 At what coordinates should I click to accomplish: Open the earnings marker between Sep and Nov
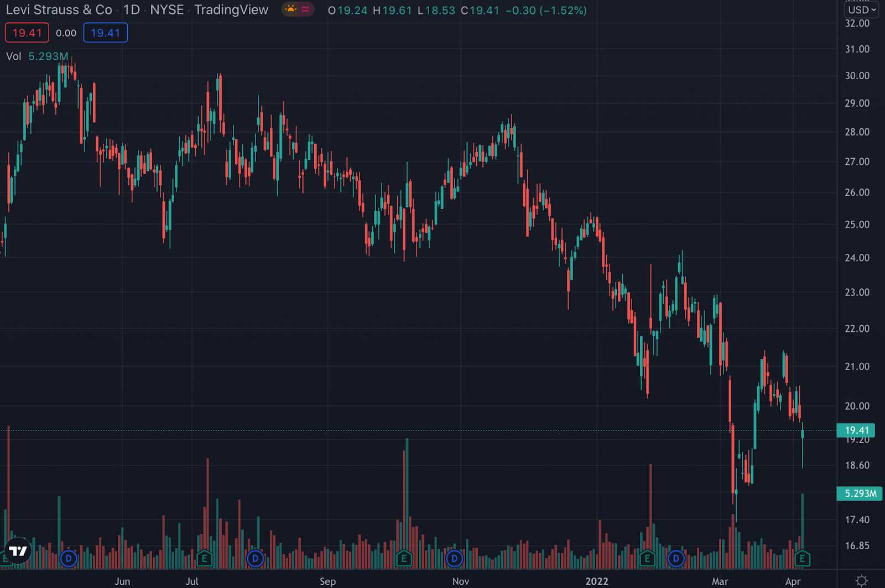pos(404,559)
